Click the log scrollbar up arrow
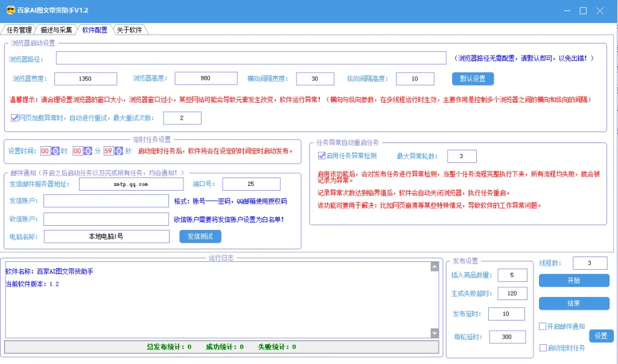This screenshot has height=364, width=618. (435, 267)
